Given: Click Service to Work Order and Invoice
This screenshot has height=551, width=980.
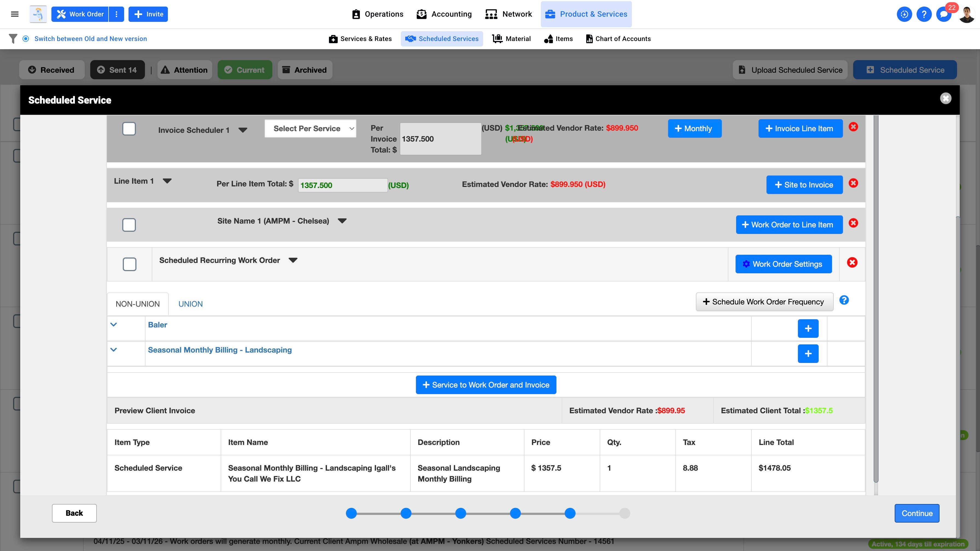Looking at the screenshot, I should [486, 385].
